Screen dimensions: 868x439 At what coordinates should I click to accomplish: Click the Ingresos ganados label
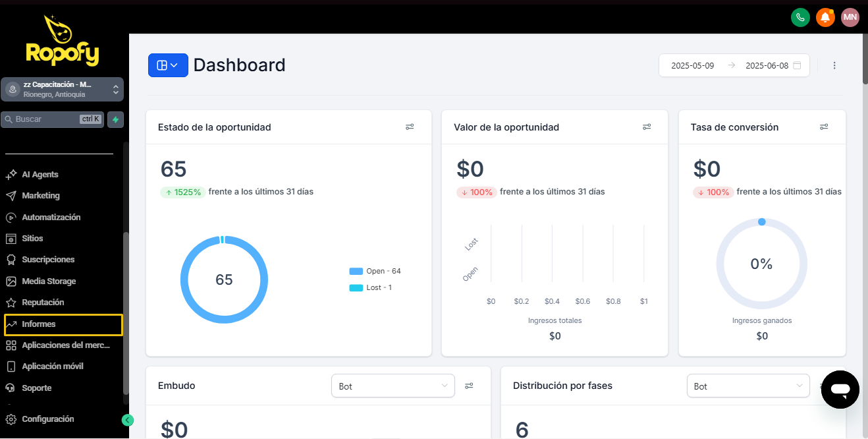(762, 321)
